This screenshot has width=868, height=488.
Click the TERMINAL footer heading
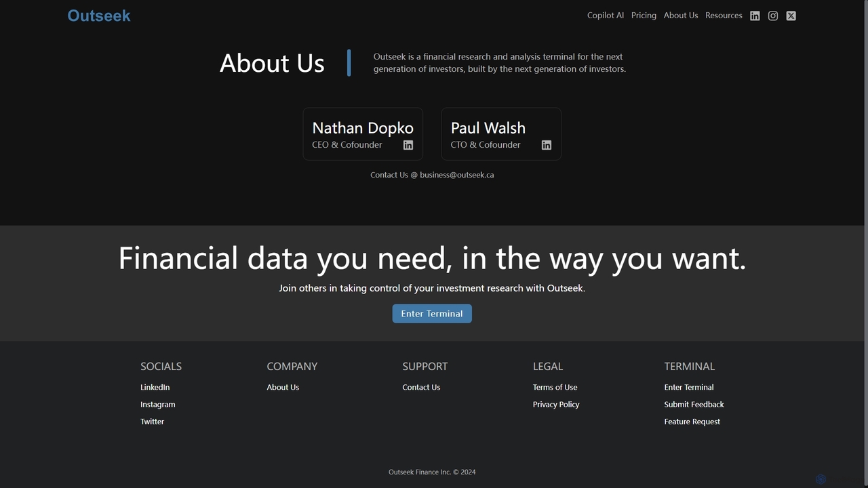pos(690,366)
